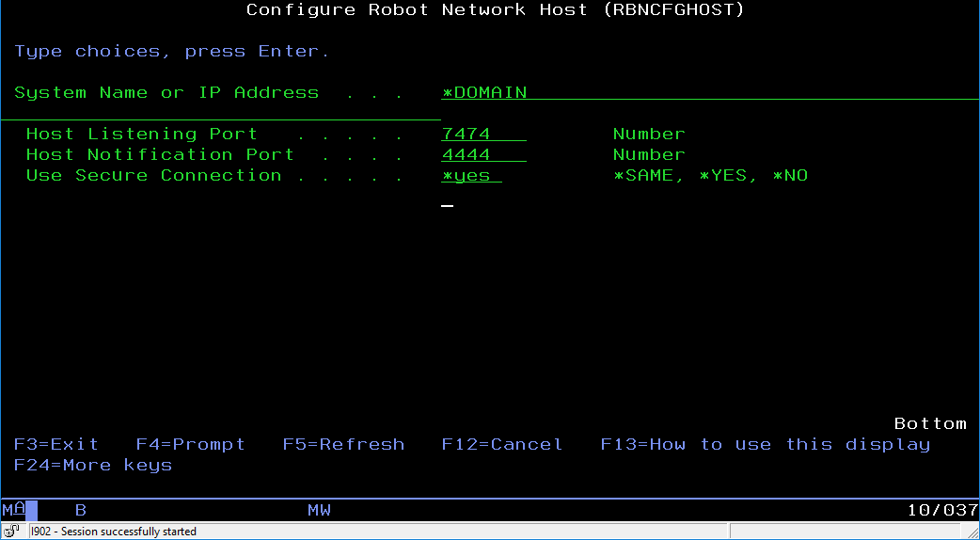Image resolution: width=980 pixels, height=540 pixels.
Task: Click F5=Refresh to reload the display
Action: click(343, 444)
